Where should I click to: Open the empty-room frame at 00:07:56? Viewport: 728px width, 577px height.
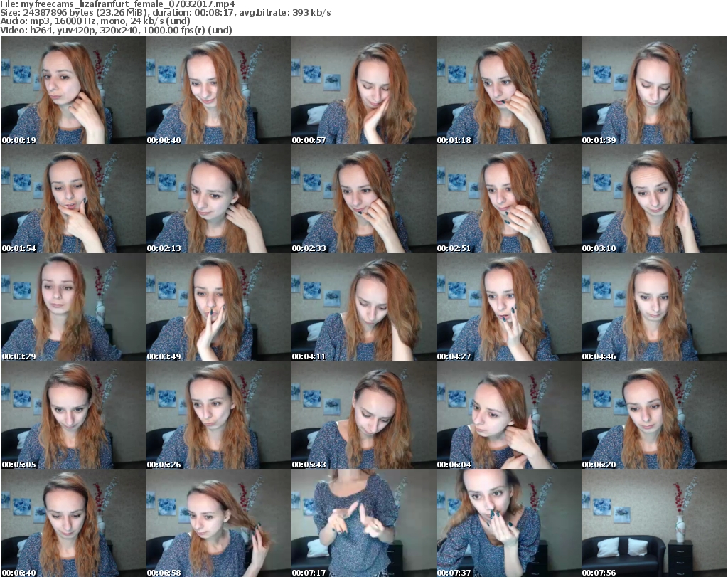click(654, 523)
